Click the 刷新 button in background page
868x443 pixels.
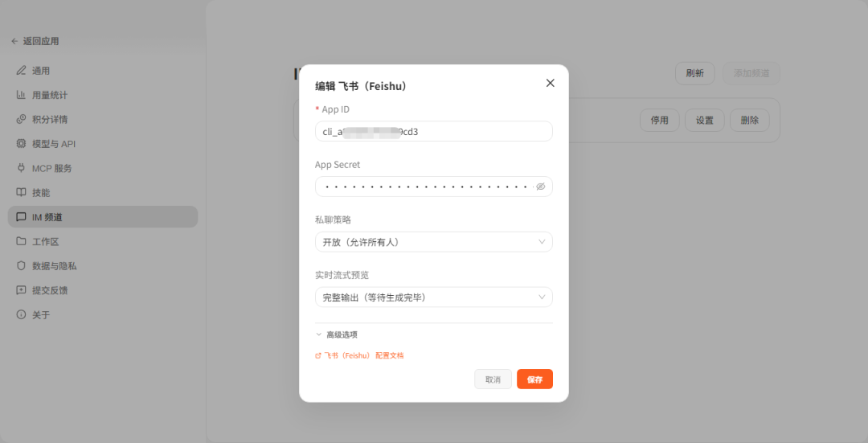pos(694,73)
